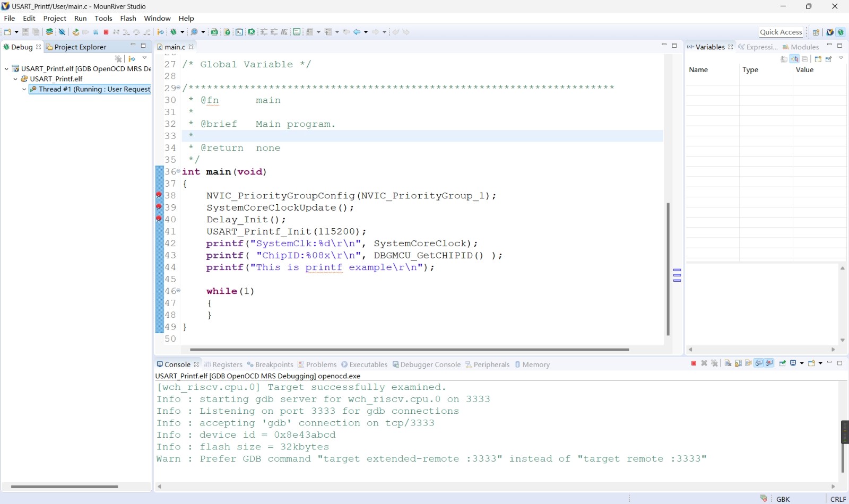Screen dimensions: 849x504
Task: Collapse the main function fold at line 36
Action: pos(178,171)
